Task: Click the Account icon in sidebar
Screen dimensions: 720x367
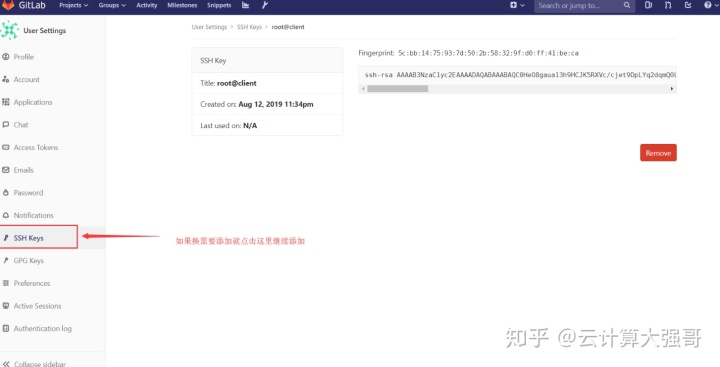Action: tap(6, 79)
